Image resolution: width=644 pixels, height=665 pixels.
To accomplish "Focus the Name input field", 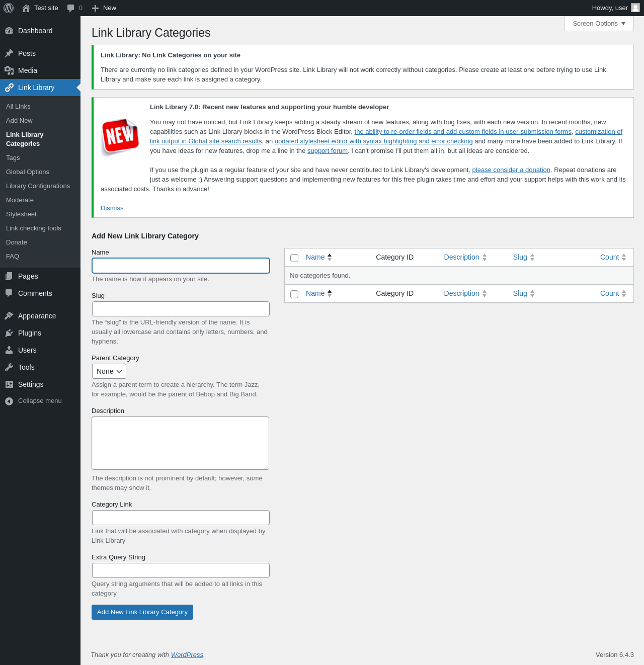I will point(181,266).
